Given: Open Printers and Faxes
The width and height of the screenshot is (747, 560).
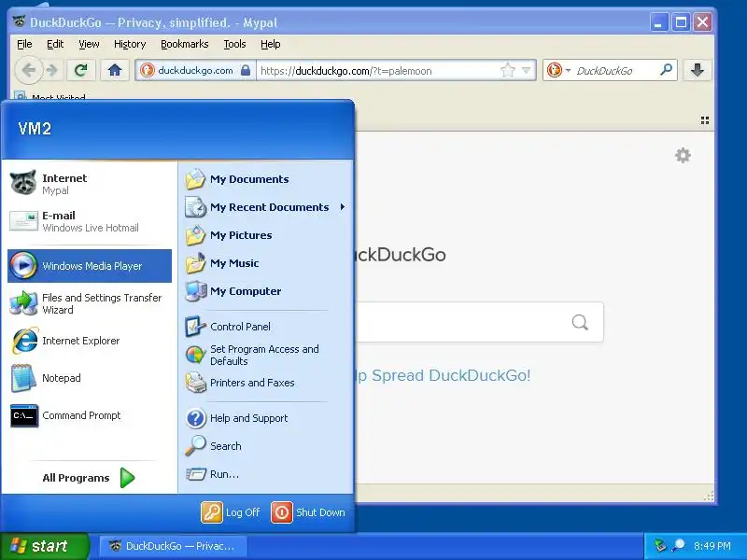Looking at the screenshot, I should point(266,383).
